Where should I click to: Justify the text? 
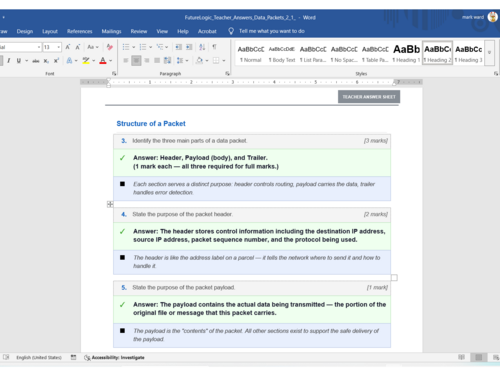[157, 61]
